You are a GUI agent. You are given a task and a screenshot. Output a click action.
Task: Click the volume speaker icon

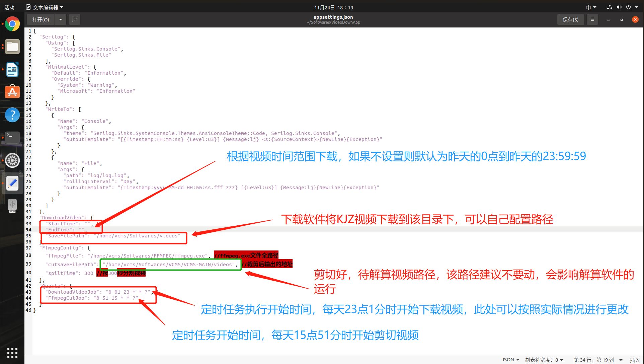tap(619, 7)
